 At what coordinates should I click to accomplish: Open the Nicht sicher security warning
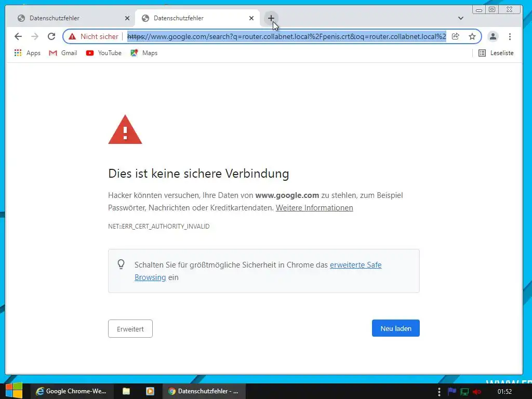pos(94,36)
